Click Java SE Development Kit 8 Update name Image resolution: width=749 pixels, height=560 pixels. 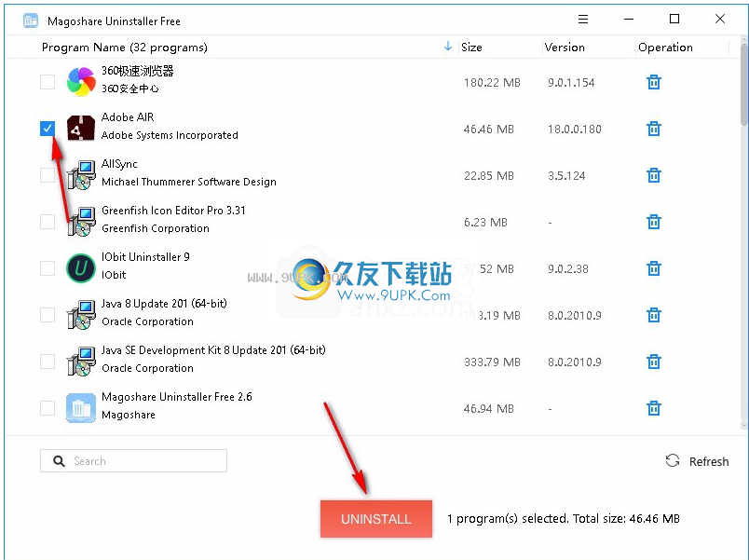pyautogui.click(x=213, y=350)
